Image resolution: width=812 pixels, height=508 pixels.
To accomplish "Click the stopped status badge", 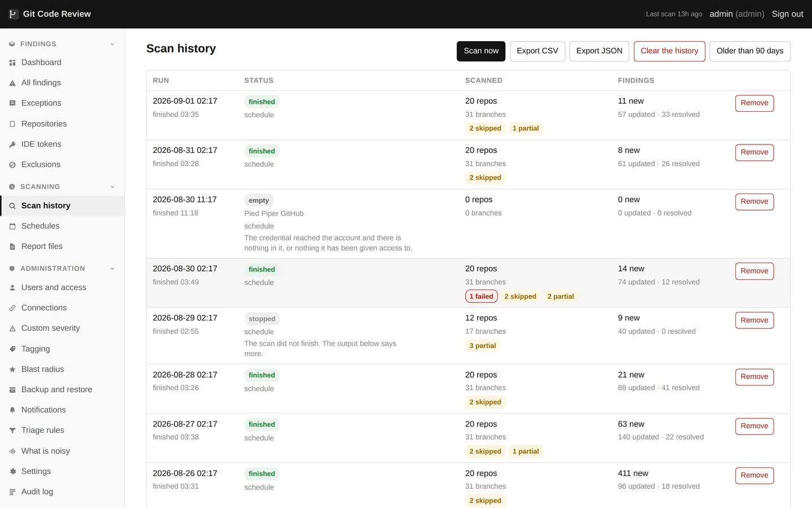I will (262, 319).
